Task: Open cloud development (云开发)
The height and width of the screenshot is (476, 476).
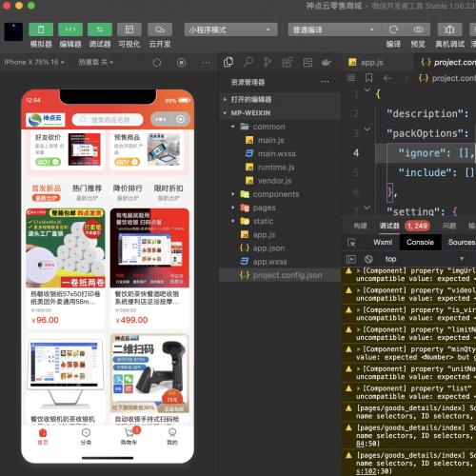Action: (x=160, y=30)
